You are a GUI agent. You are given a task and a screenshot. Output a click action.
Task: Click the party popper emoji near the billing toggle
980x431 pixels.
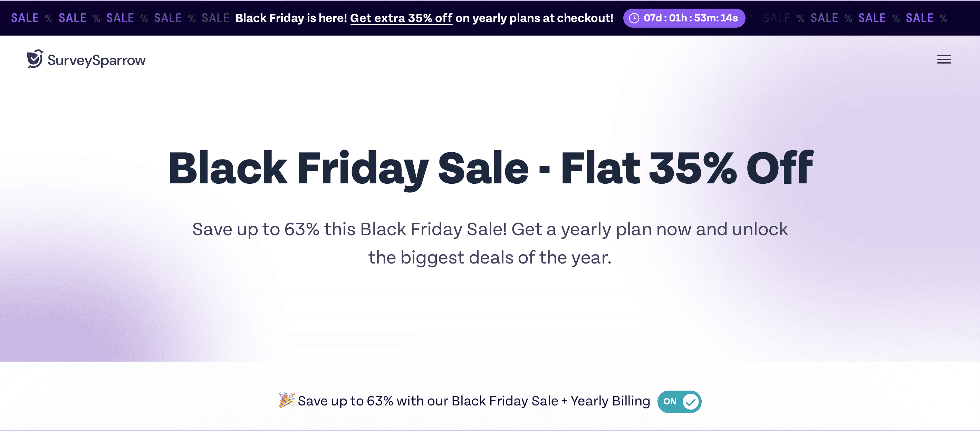coord(286,400)
